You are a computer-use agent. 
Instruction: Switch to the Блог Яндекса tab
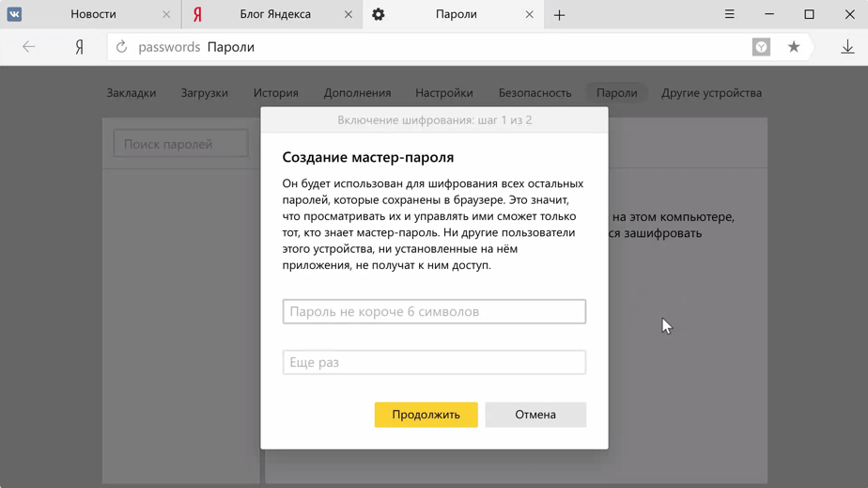pos(274,15)
